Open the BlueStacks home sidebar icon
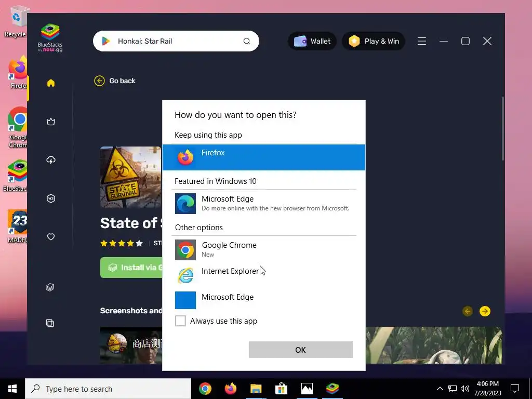The image size is (532, 399). [51, 83]
